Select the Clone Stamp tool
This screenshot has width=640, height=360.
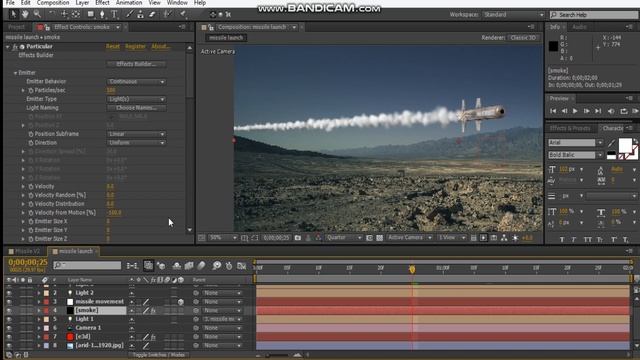click(140, 15)
